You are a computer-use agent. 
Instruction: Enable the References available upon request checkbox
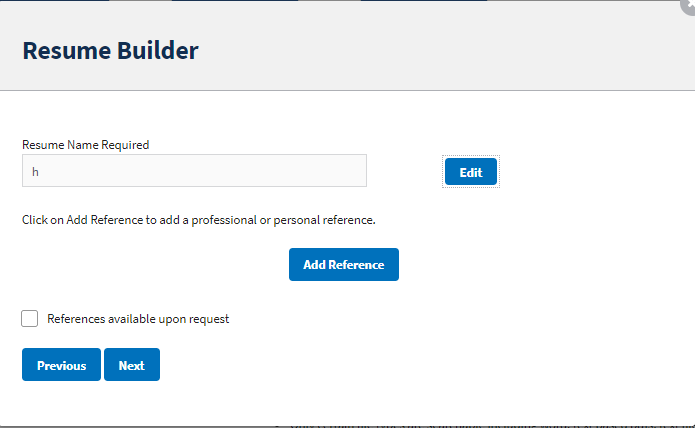pos(30,319)
